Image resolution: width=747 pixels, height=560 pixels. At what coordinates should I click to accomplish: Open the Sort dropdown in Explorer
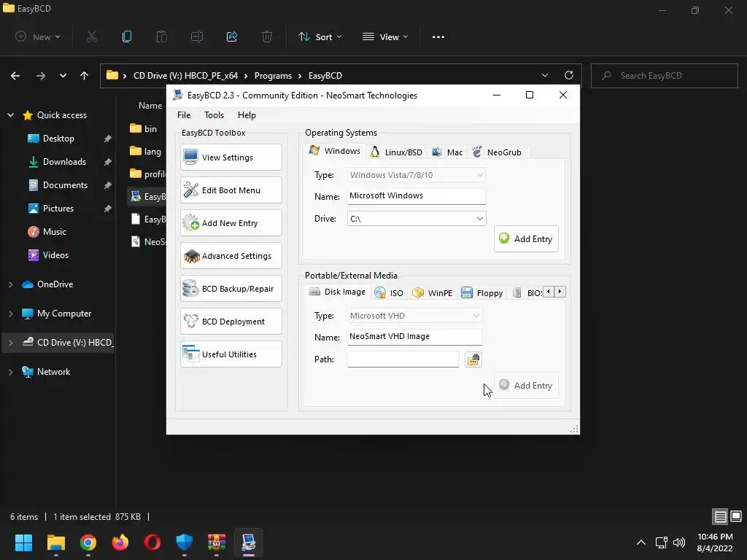tap(320, 36)
